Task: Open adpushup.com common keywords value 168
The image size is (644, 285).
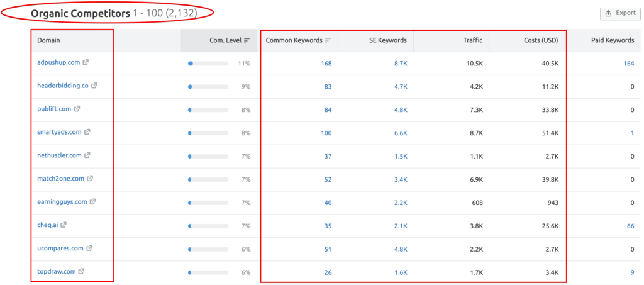Action: (x=326, y=64)
